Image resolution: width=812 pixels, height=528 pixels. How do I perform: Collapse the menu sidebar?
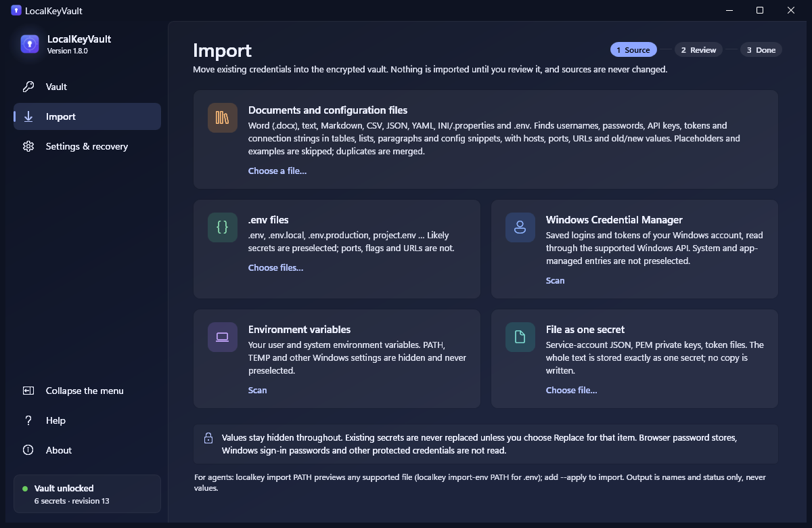87,391
